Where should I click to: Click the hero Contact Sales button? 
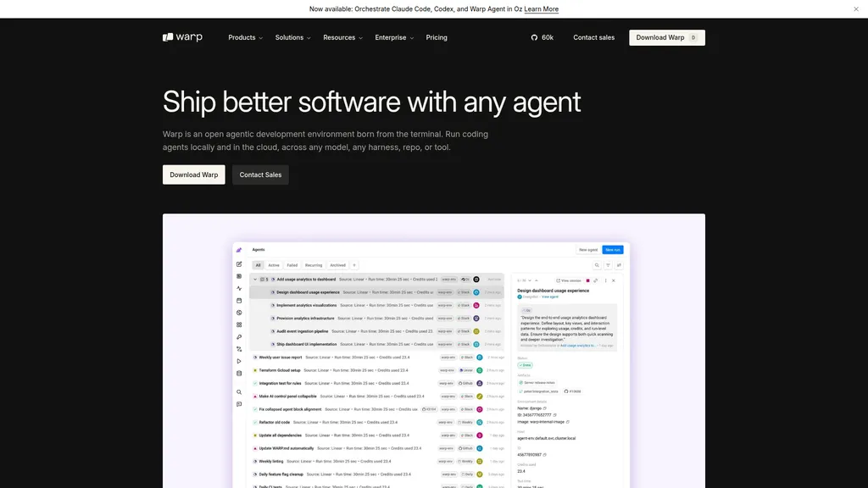(x=260, y=175)
